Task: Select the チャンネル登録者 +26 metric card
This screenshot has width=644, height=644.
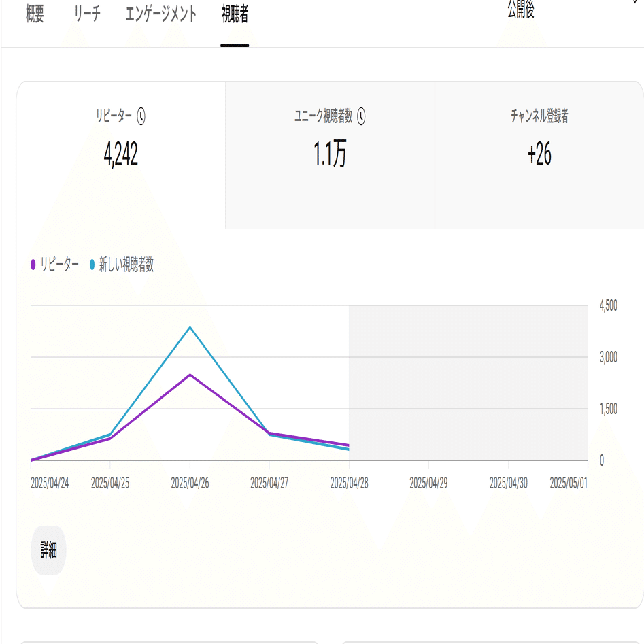Action: (539, 155)
